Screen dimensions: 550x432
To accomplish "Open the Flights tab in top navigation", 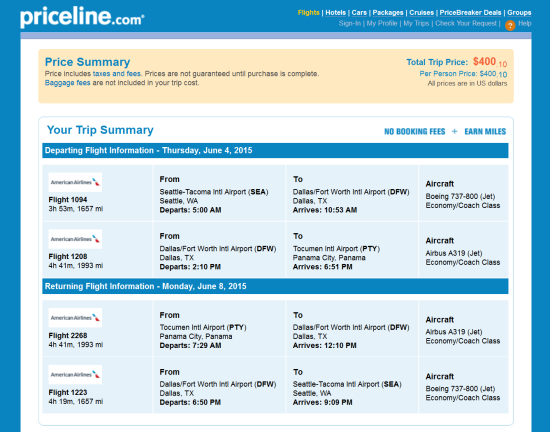I will pos(308,13).
